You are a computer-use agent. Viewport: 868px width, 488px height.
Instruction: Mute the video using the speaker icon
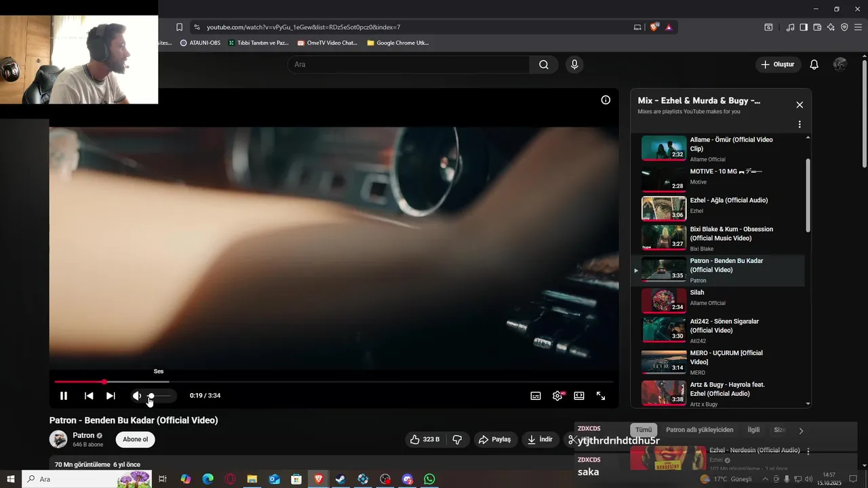tap(137, 396)
